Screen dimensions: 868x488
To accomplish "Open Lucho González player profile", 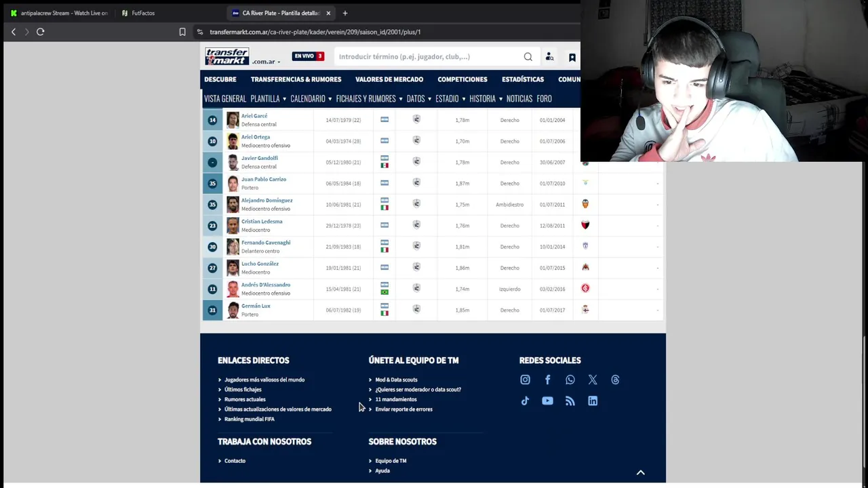I will point(260,264).
